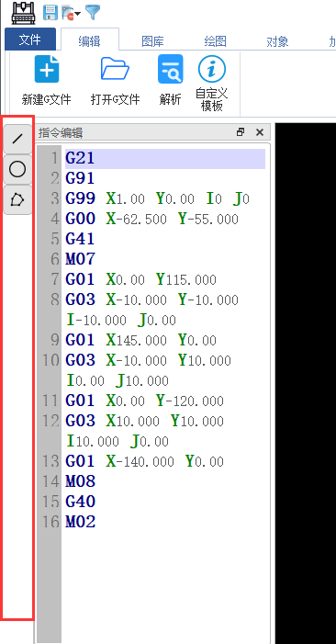Close the 指令编辑 panel

259,132
